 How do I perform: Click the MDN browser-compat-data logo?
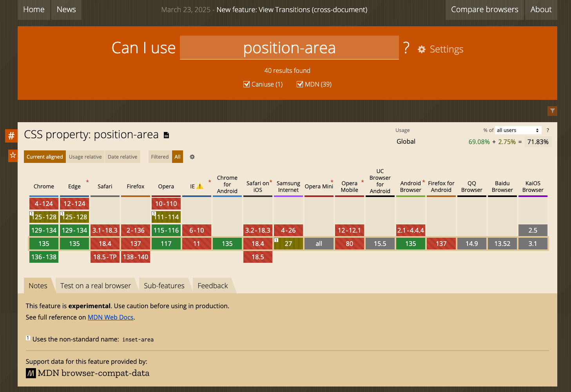(x=31, y=373)
